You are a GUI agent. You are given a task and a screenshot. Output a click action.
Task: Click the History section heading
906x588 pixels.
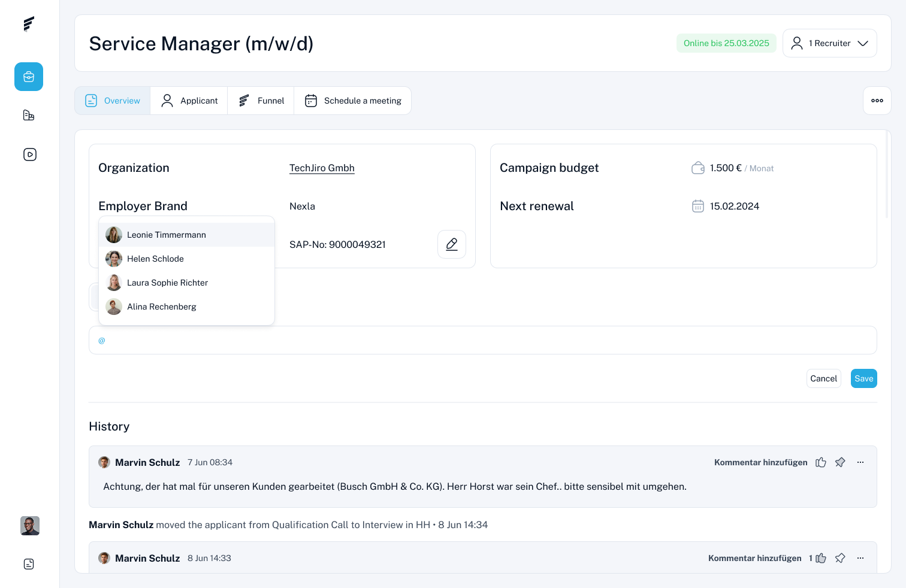(109, 426)
